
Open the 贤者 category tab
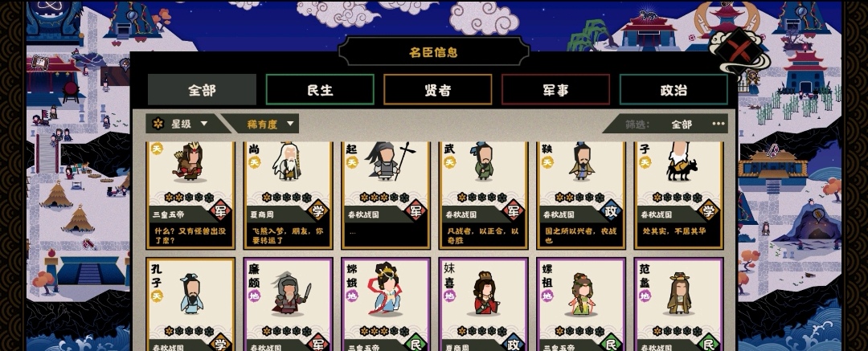[x=438, y=90]
